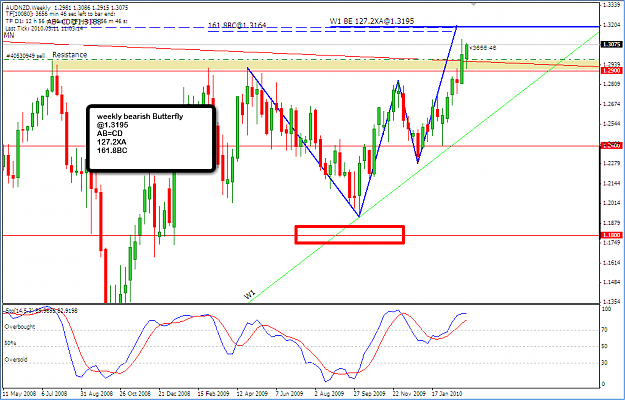Click the red 1.2900 price level tag
The width and height of the screenshot is (625, 400).
612,71
